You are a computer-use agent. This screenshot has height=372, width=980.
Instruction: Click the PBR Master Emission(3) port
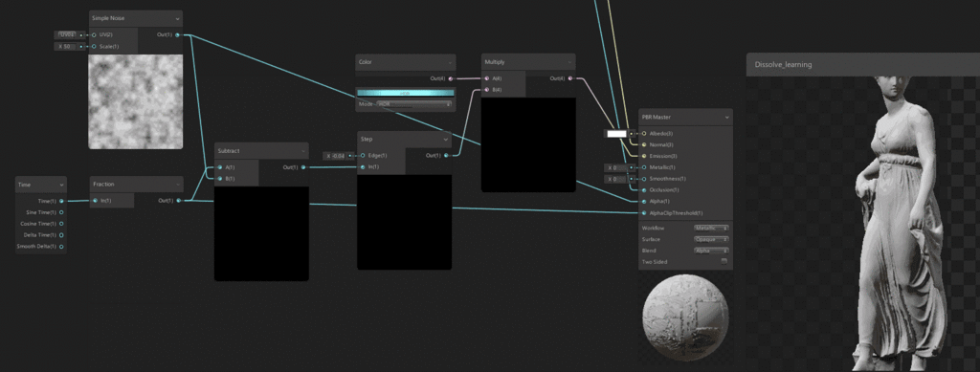pos(644,156)
